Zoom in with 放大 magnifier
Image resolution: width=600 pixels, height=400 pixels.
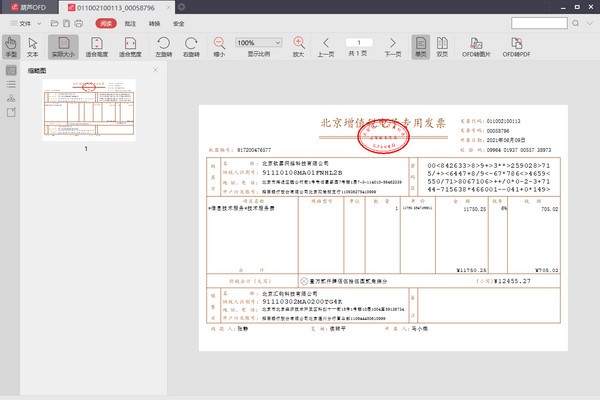298,47
